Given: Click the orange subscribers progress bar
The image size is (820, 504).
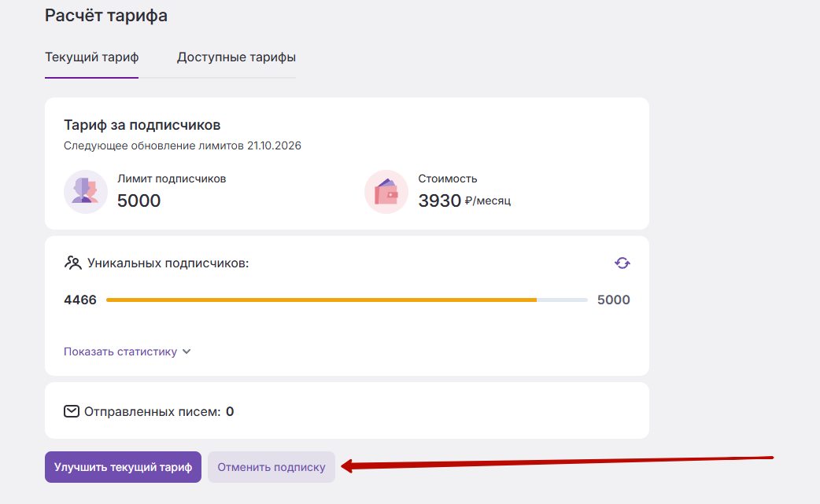Looking at the screenshot, I should click(x=321, y=300).
